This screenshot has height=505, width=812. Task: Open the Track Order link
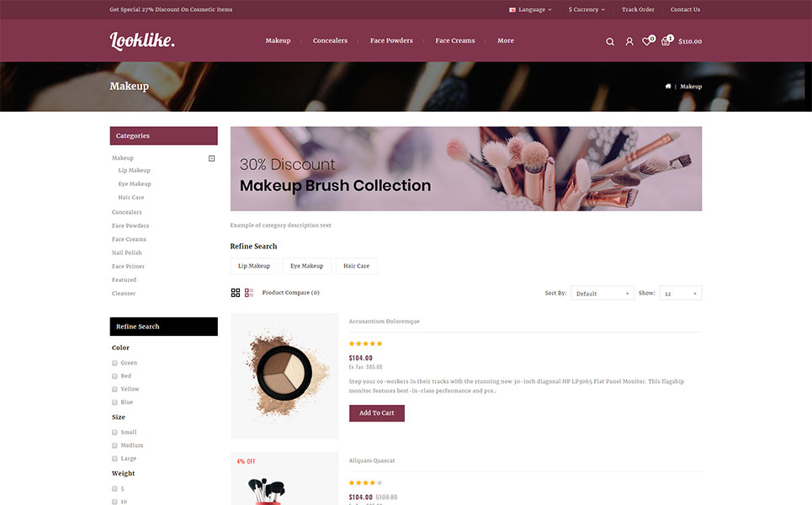pos(638,9)
